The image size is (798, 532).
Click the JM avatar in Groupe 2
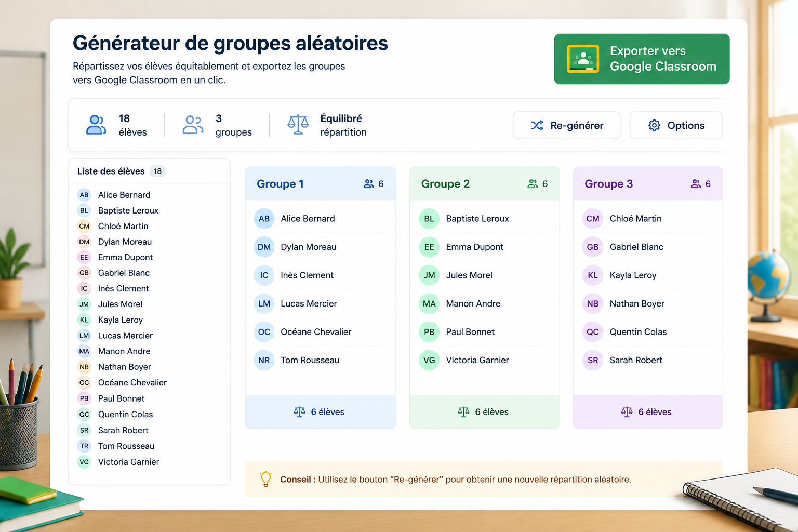coord(429,275)
